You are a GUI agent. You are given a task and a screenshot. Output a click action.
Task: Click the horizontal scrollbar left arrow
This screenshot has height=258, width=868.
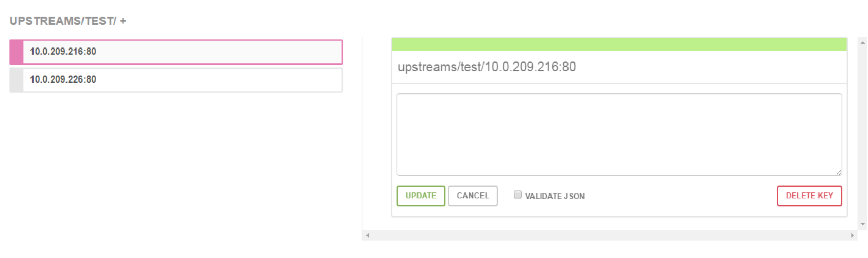coord(368,235)
